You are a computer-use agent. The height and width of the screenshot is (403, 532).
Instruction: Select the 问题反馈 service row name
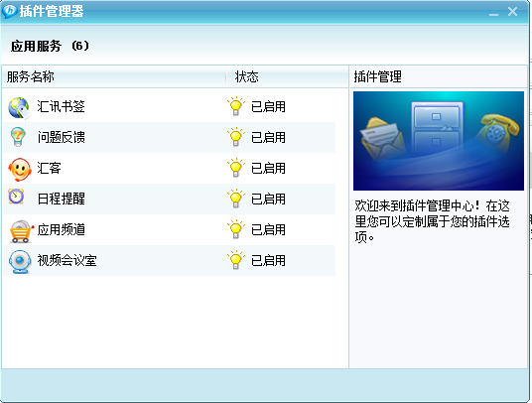coord(62,137)
